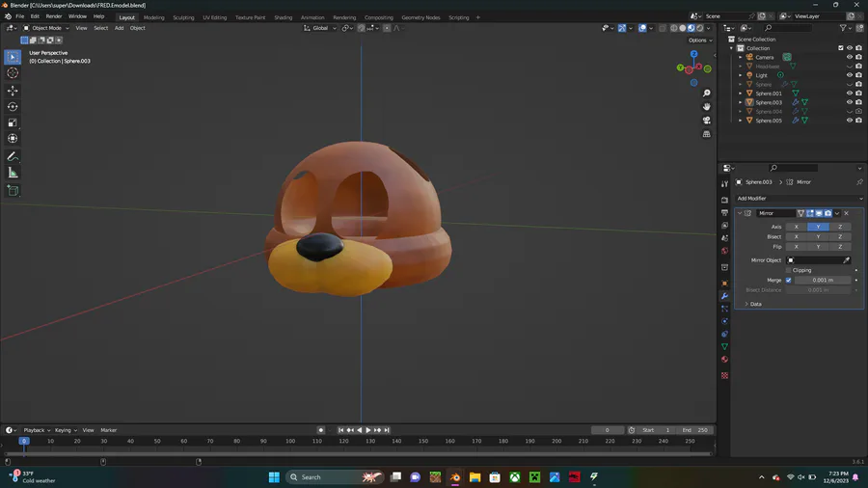Open the File menu
This screenshot has width=868, height=488.
point(20,16)
